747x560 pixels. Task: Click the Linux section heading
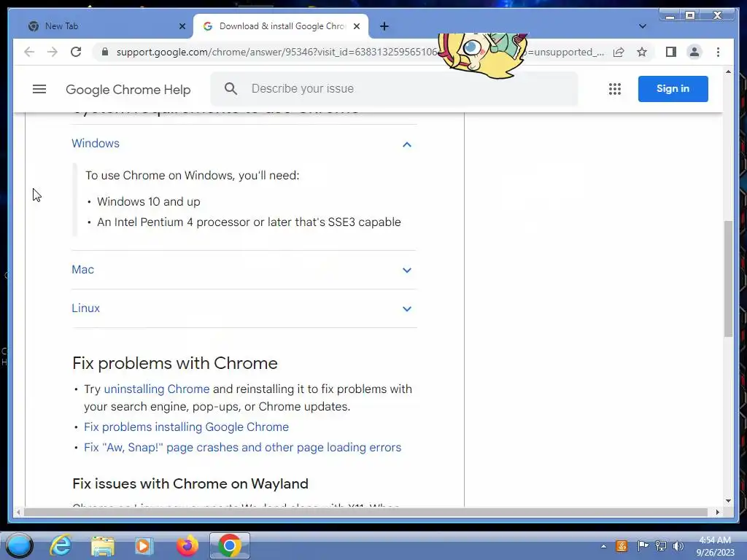coord(86,308)
